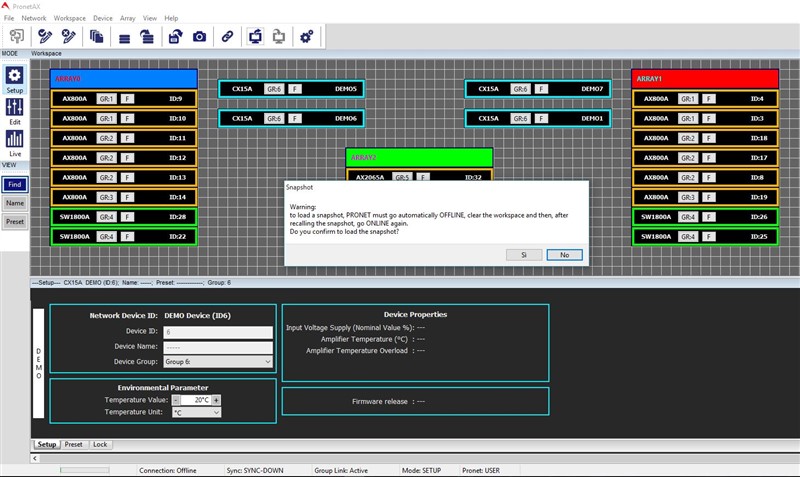Select device AX800A ID:12 in ARRAY0
The image size is (800, 477).
click(x=124, y=158)
